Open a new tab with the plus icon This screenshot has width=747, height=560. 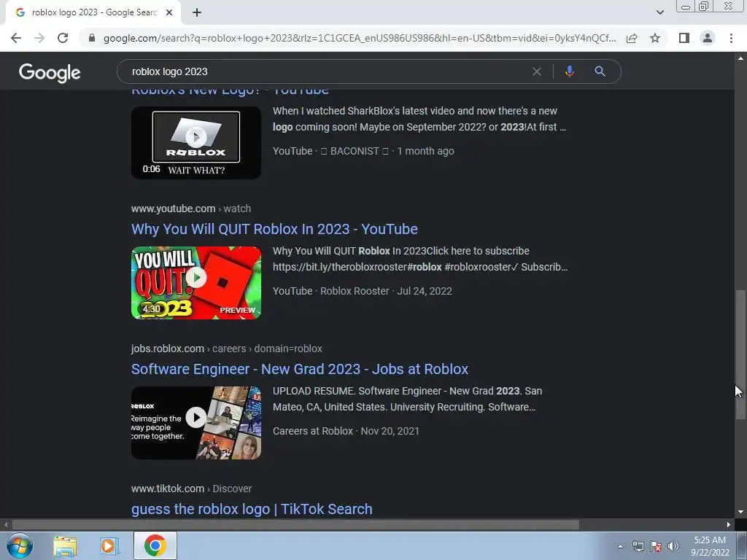(197, 12)
